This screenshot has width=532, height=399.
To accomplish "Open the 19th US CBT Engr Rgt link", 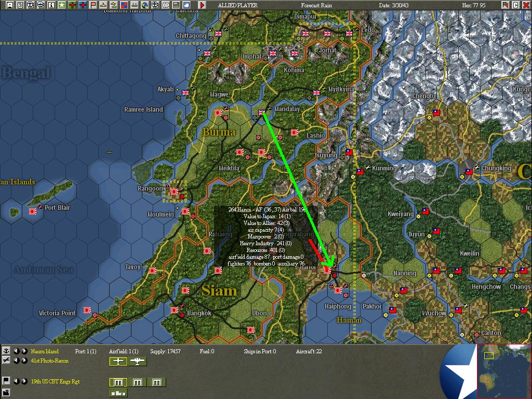I will click(55, 381).
